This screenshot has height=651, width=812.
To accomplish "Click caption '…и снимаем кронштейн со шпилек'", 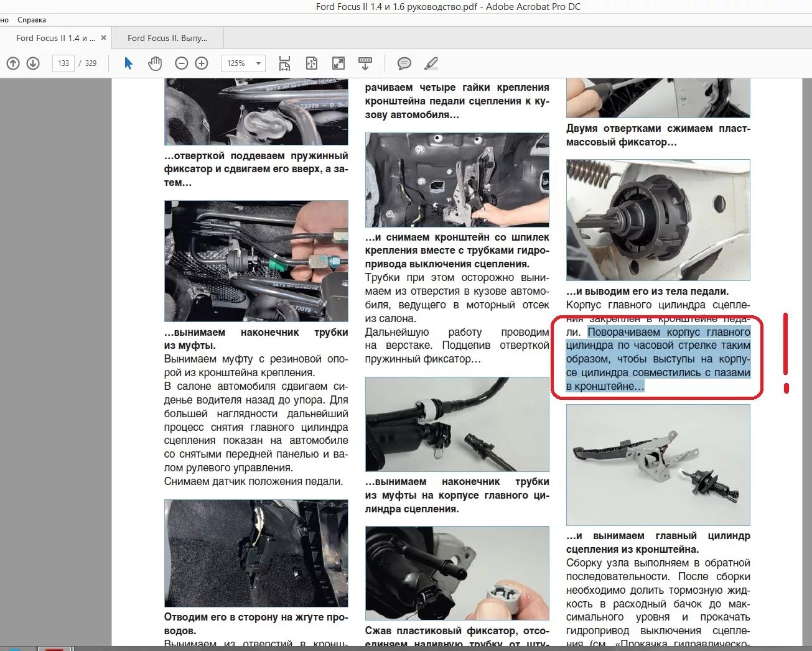I will click(457, 238).
